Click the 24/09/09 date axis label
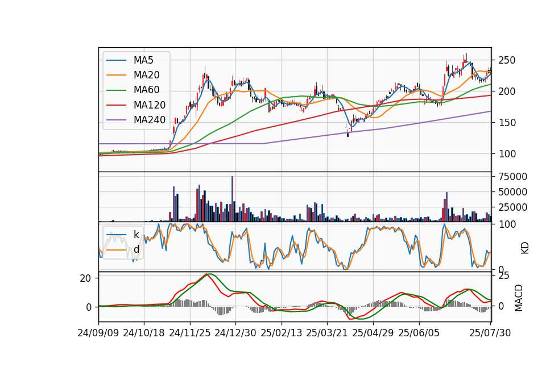This screenshot has width=546, height=392. (98, 333)
